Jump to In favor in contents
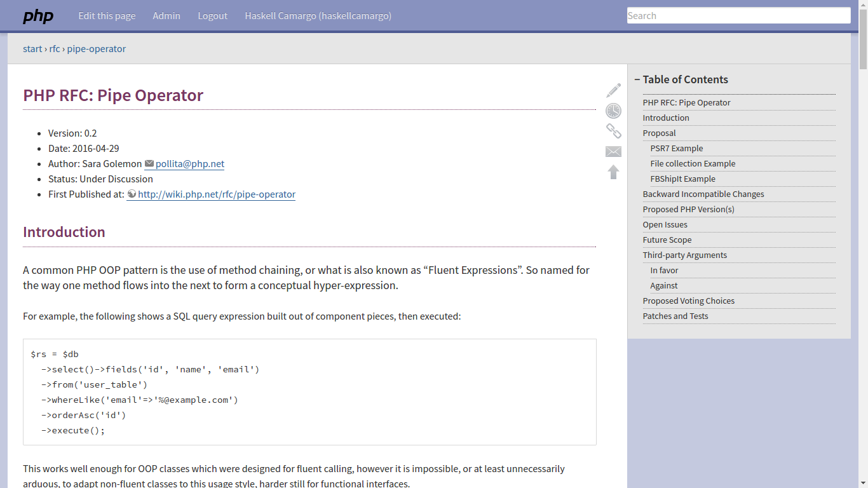The width and height of the screenshot is (868, 488). (x=664, y=270)
